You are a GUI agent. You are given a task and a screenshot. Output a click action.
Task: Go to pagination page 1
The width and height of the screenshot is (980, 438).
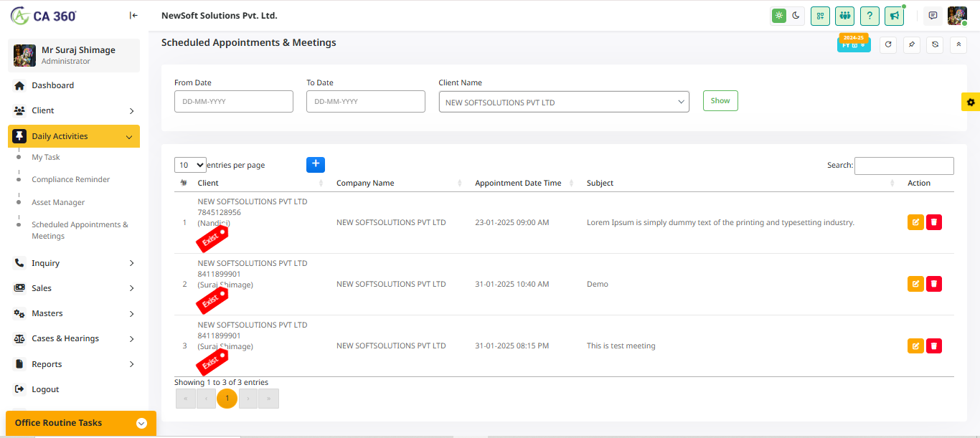[x=227, y=398]
